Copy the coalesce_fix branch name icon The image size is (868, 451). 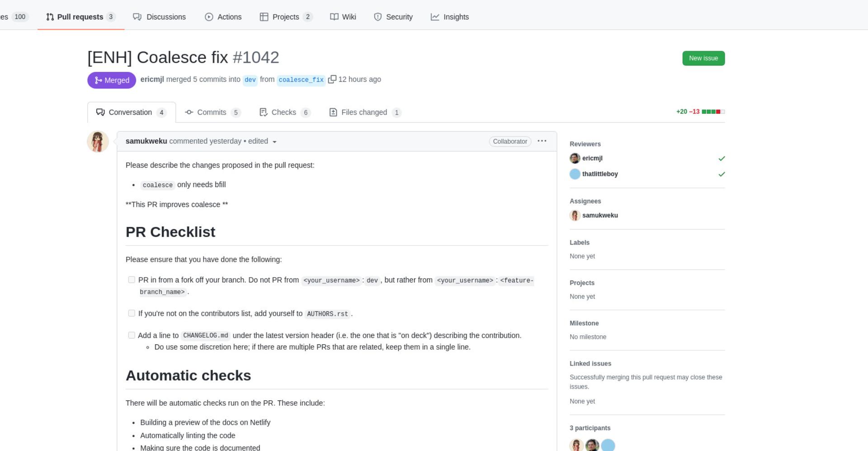pos(332,80)
